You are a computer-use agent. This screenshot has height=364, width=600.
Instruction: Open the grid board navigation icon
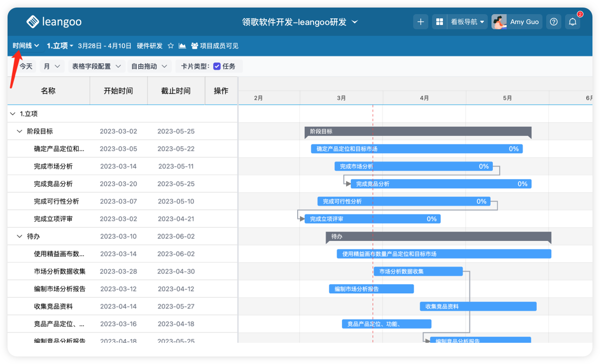(x=440, y=22)
